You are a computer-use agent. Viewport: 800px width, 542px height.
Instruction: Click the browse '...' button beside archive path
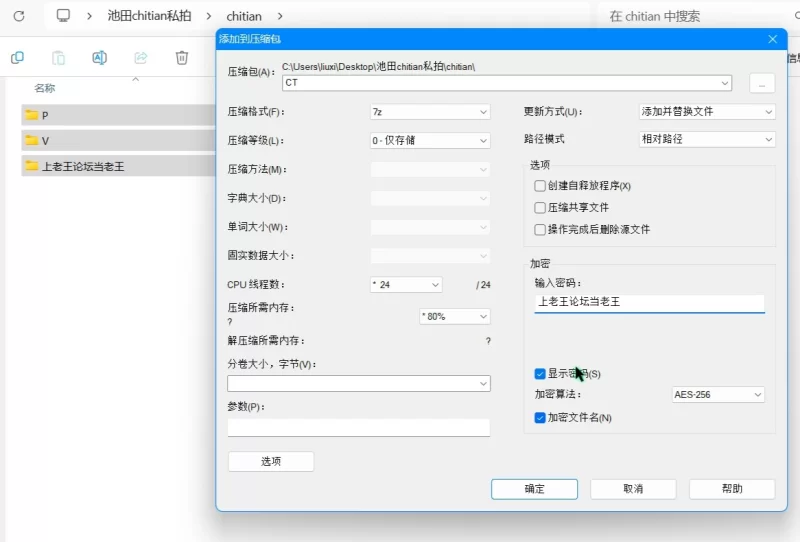pos(761,84)
